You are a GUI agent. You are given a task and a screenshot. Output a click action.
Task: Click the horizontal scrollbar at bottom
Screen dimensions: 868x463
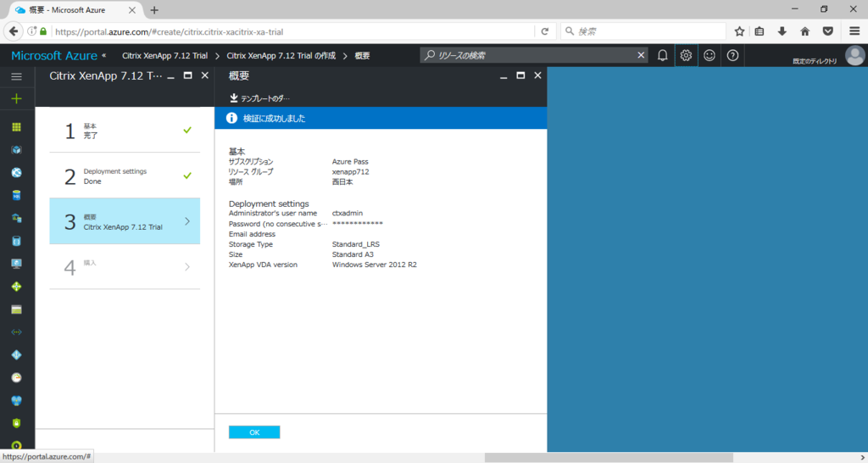pos(609,457)
